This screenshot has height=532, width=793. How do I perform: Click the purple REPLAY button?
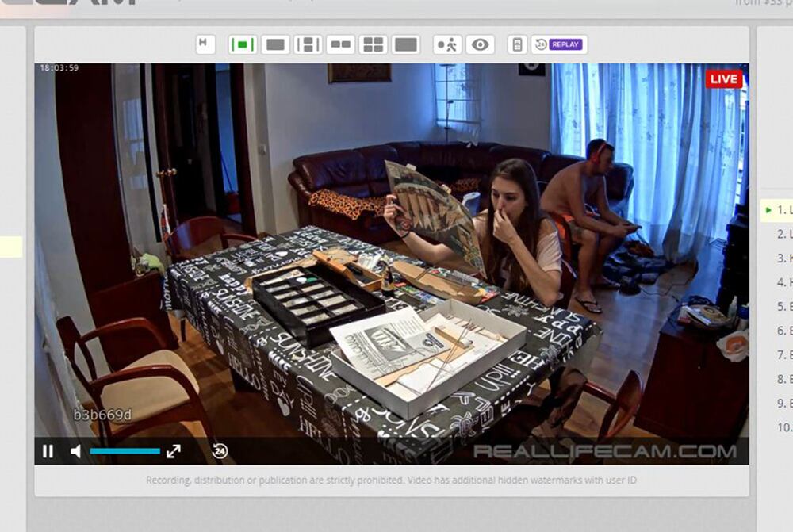click(x=565, y=45)
